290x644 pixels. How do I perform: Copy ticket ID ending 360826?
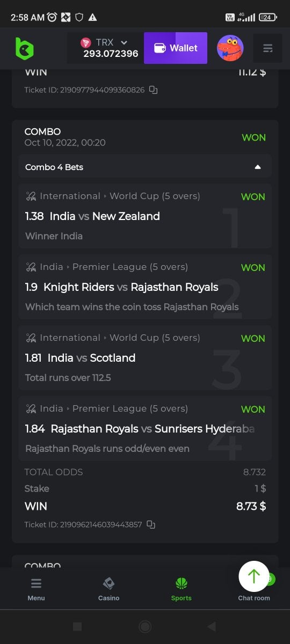[153, 90]
